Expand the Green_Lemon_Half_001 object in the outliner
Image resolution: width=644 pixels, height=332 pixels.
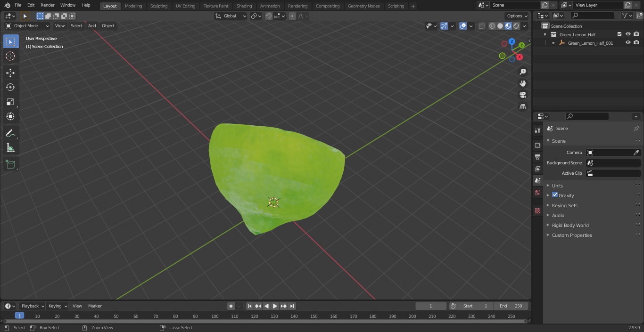(x=553, y=43)
